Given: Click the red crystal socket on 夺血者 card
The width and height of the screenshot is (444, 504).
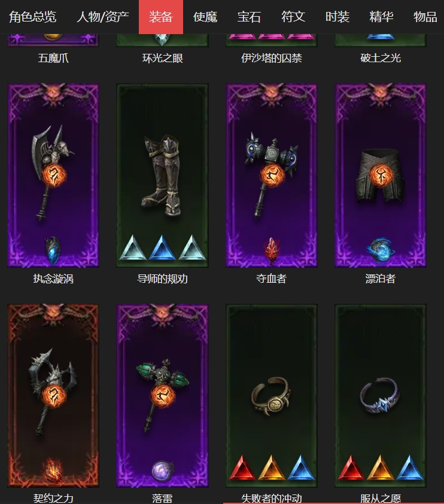Looking at the screenshot, I should coord(272,251).
